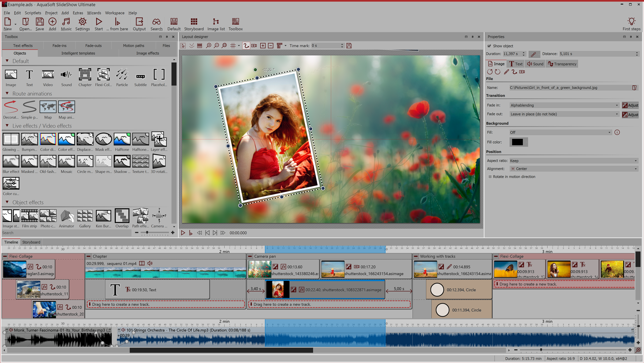Choose the Flexi-Collage object icon

click(x=103, y=77)
